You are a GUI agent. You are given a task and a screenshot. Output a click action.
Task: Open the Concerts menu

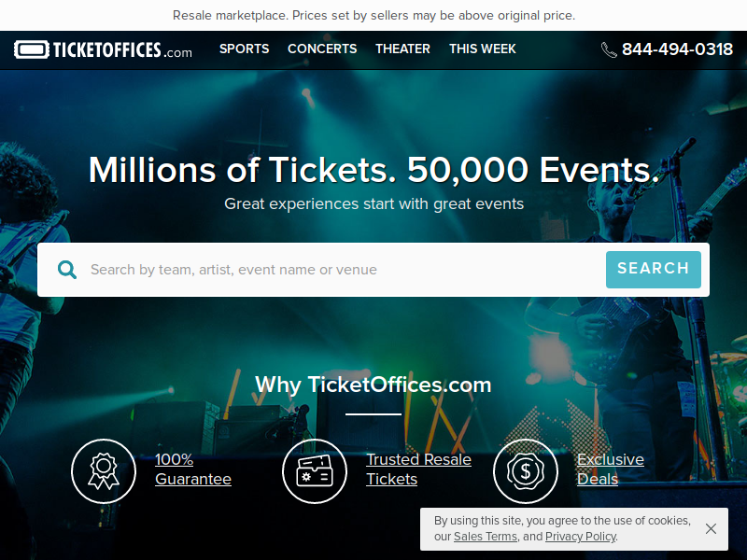322,49
